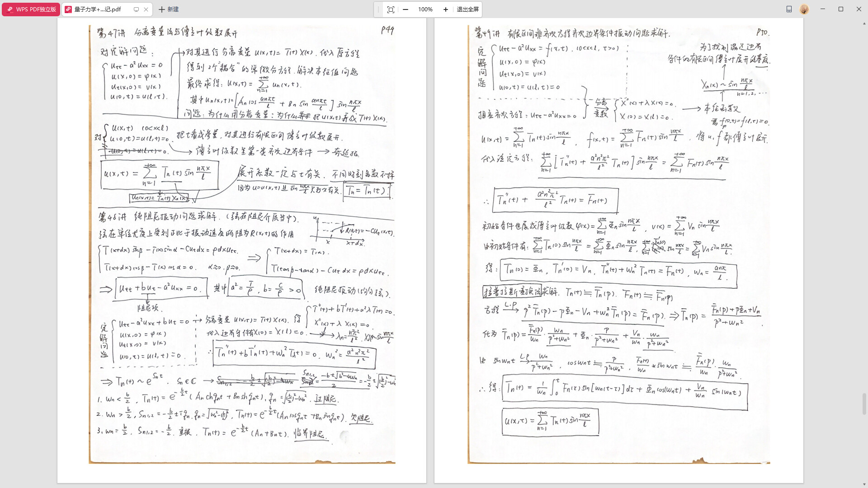Viewport: 868px width, 488px height.
Task: Click the fit-to-screen icon in the toolbar
Action: click(391, 9)
